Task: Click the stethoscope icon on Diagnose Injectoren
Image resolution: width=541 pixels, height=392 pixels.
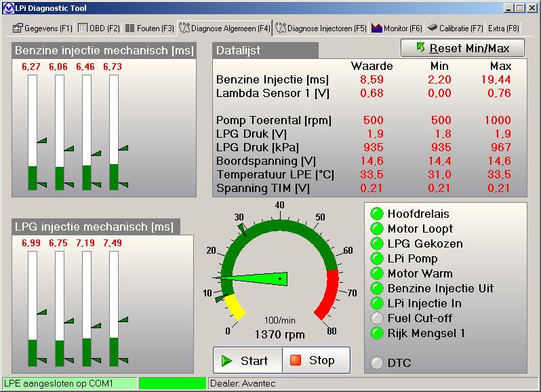Action: tap(281, 28)
